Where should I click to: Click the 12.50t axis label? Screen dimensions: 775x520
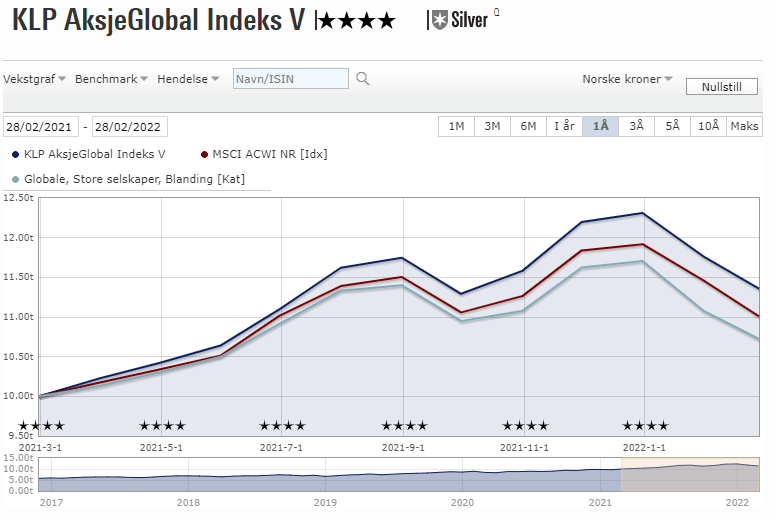tap(18, 198)
